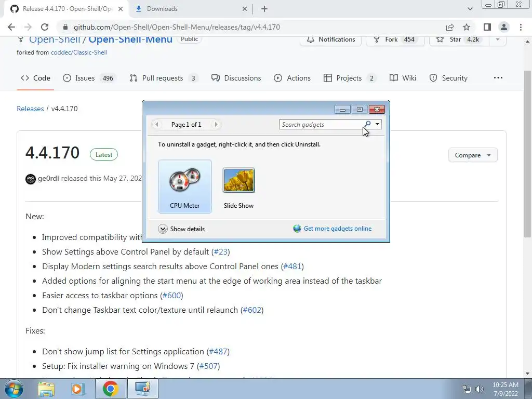Open Get more gadgets online link
The width and height of the screenshot is (532, 399).
point(338,229)
